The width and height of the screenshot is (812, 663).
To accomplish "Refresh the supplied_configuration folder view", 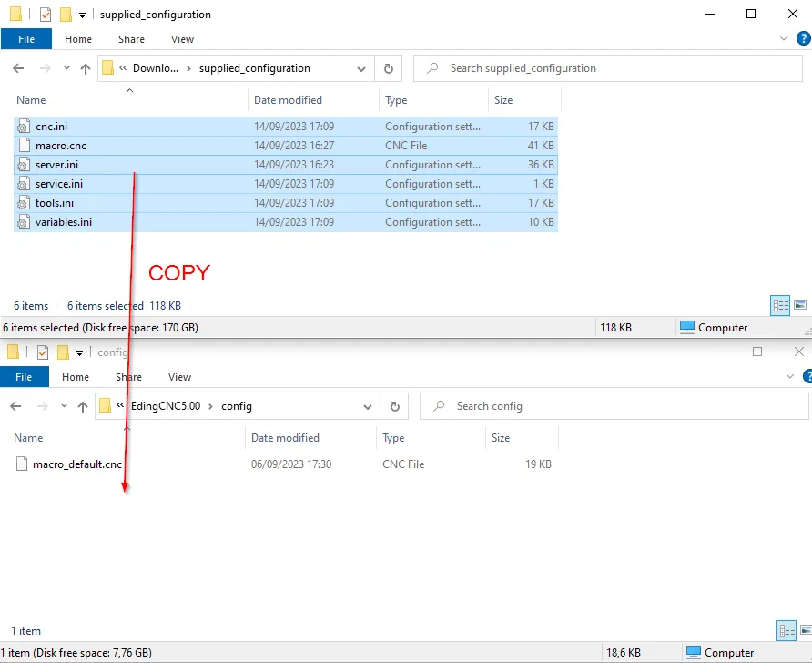I will coord(389,68).
